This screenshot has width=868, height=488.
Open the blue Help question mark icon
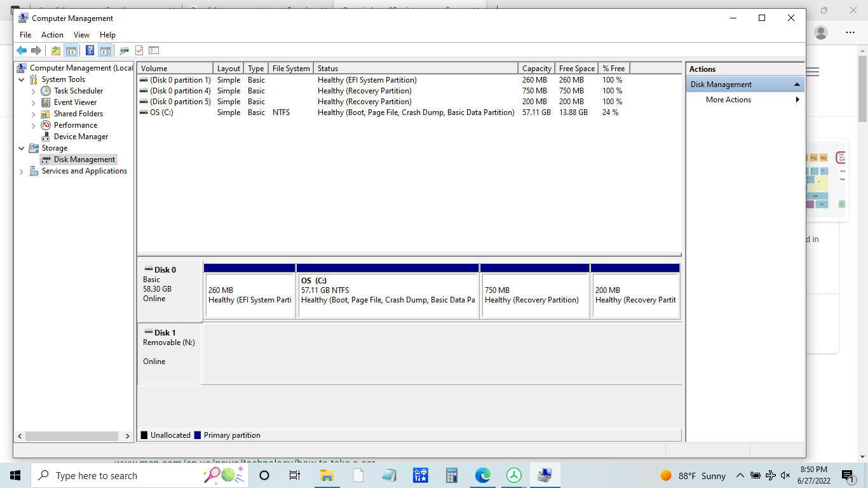90,51
